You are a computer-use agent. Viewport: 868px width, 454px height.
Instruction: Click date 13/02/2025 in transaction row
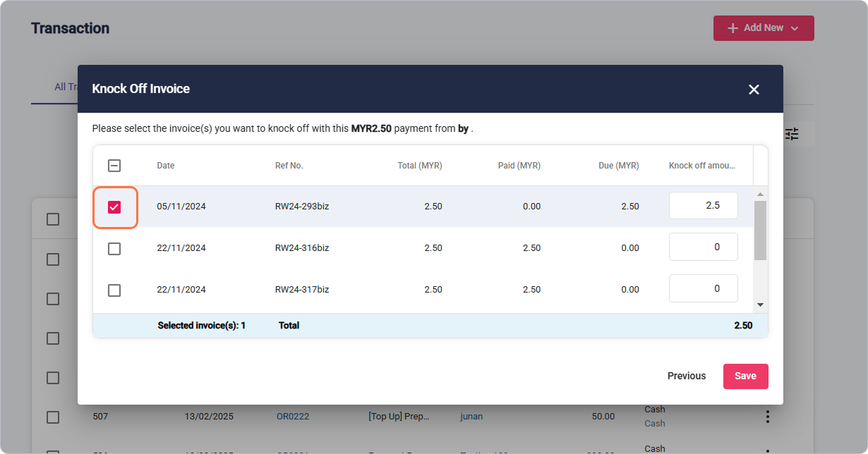pos(209,417)
